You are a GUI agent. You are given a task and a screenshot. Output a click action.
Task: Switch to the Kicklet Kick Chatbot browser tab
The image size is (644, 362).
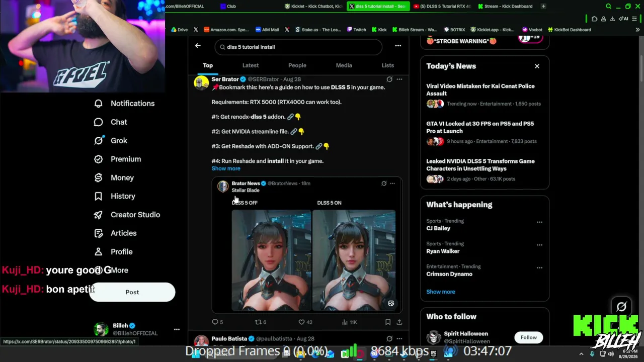point(313,7)
